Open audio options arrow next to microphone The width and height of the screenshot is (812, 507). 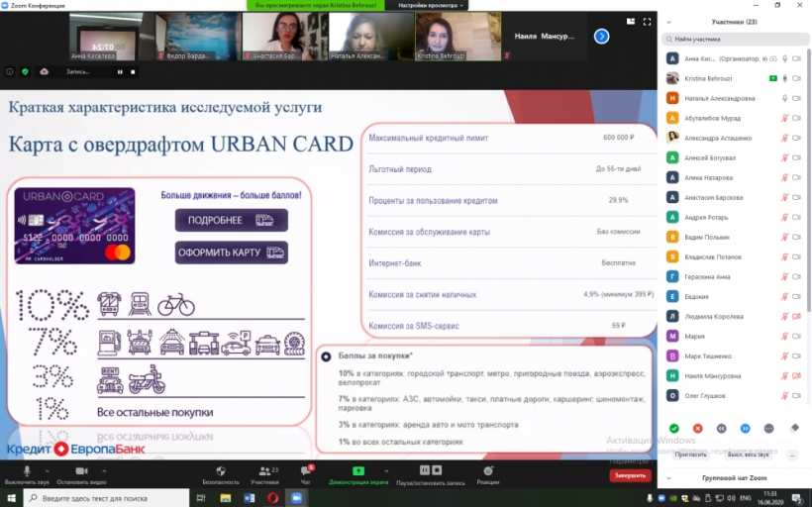[x=48, y=470]
